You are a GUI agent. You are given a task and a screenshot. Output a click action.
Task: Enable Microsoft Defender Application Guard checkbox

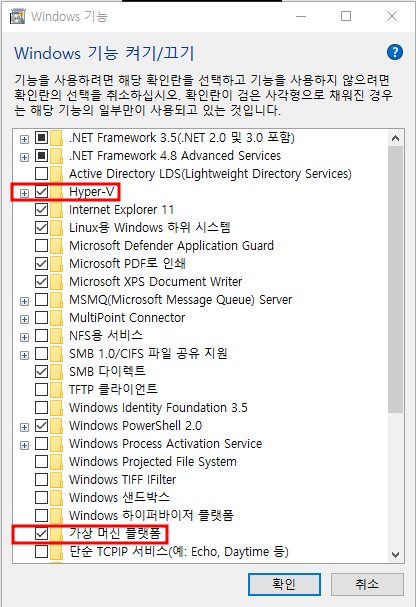(x=41, y=246)
